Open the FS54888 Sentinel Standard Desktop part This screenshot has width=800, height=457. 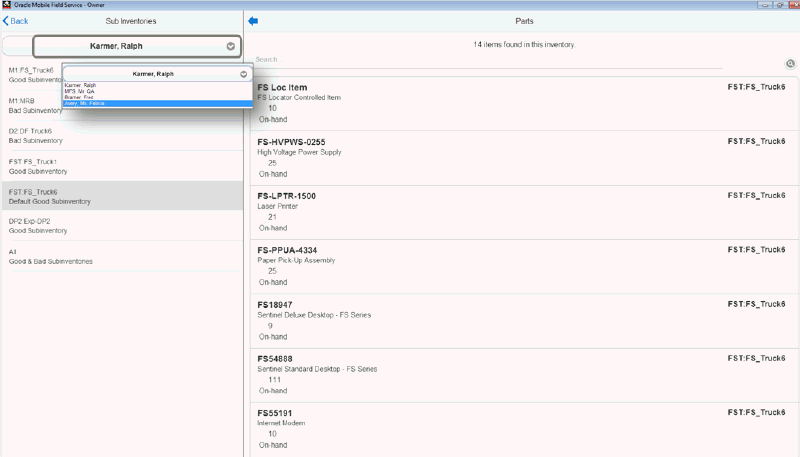524,375
